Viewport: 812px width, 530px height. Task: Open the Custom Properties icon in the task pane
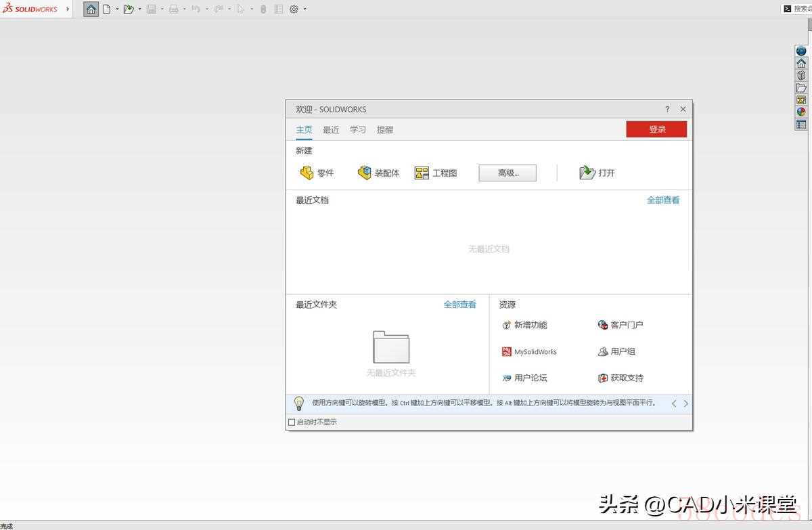pyautogui.click(x=801, y=125)
